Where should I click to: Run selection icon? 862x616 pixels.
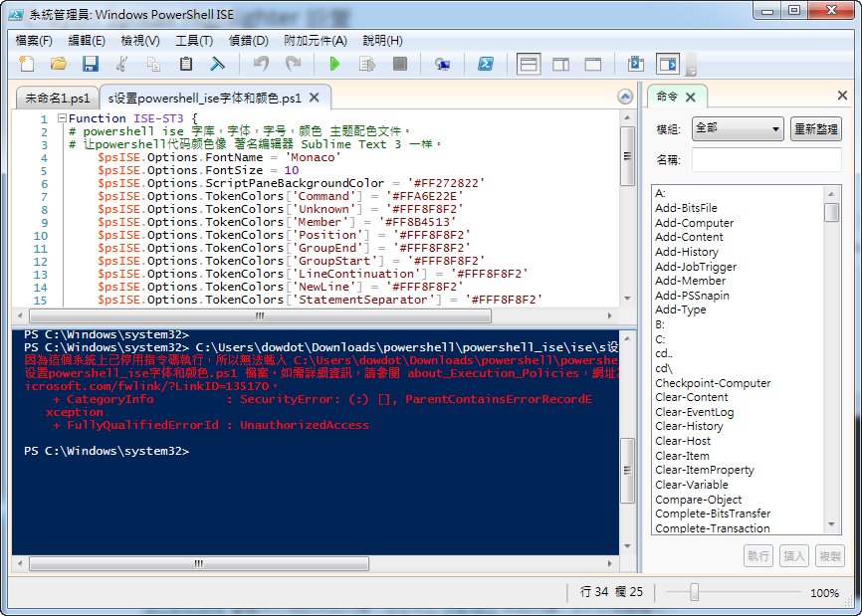[x=366, y=65]
